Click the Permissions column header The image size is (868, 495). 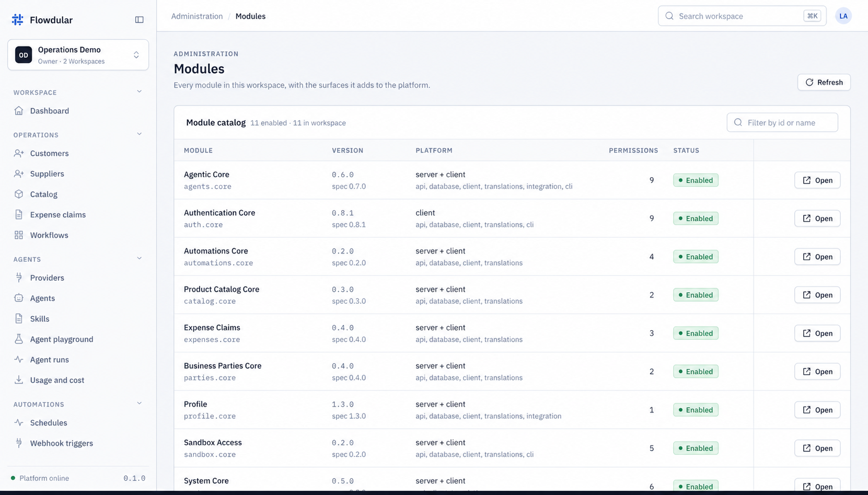pyautogui.click(x=633, y=151)
